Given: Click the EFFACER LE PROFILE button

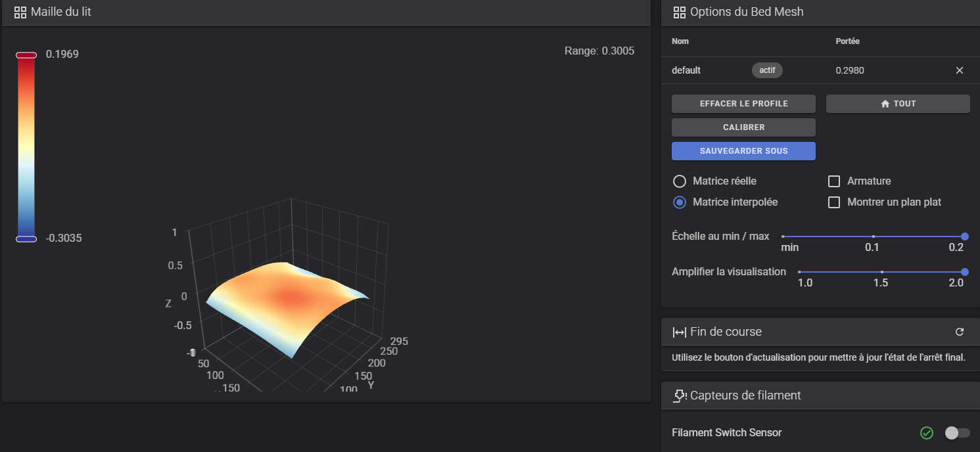Looking at the screenshot, I should tap(743, 104).
